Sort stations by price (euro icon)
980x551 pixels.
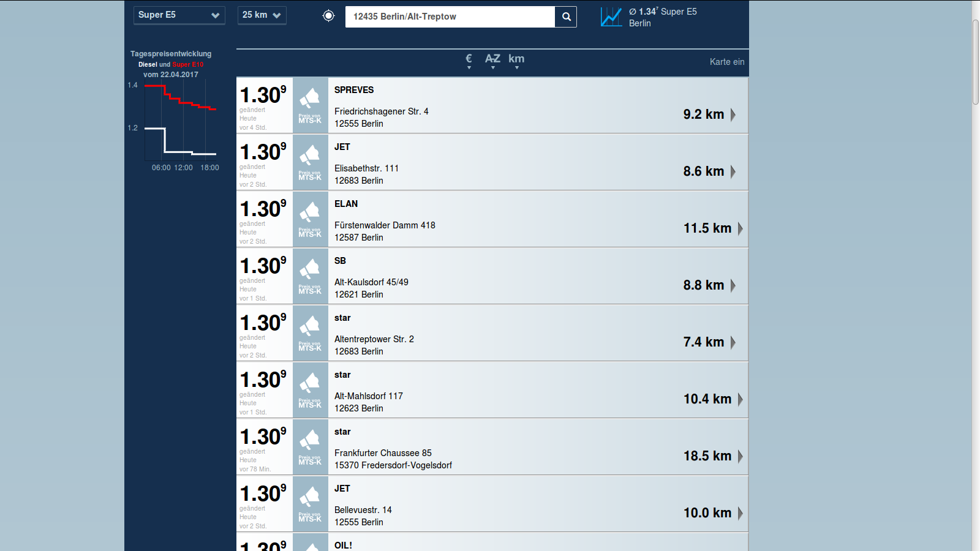pyautogui.click(x=469, y=61)
